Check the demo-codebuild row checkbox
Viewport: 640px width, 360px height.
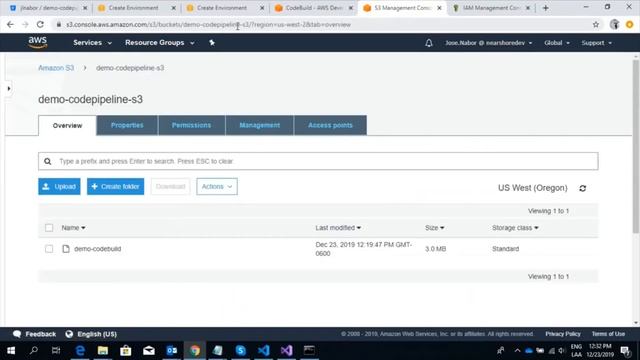tap(49, 249)
